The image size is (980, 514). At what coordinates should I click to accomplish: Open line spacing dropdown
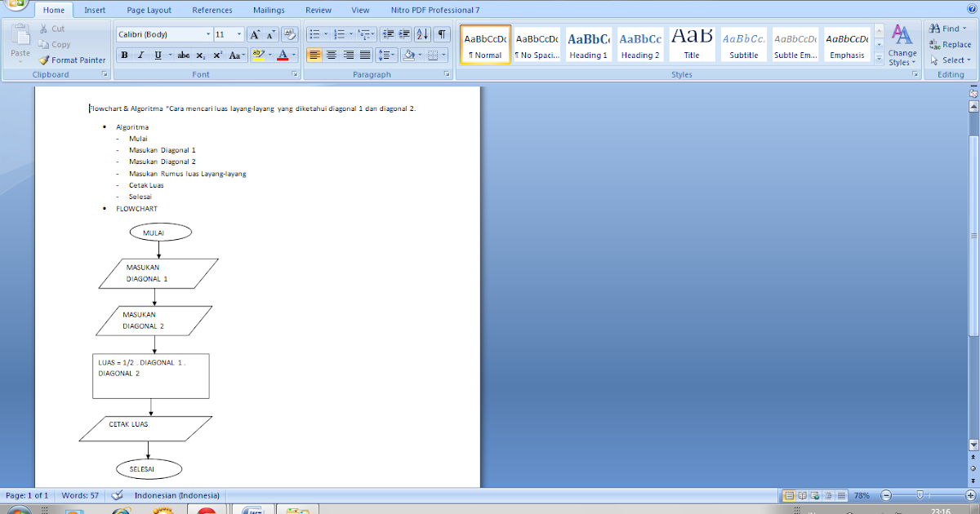pos(388,55)
